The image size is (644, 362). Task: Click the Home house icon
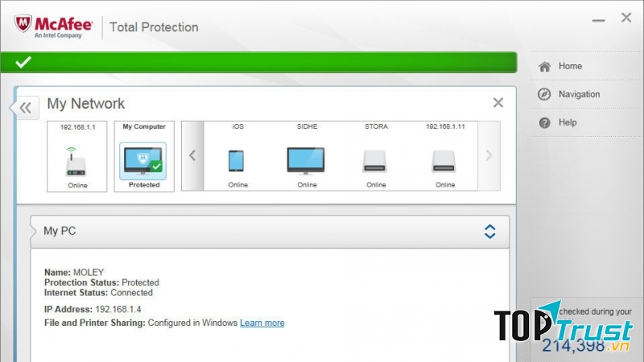point(545,67)
